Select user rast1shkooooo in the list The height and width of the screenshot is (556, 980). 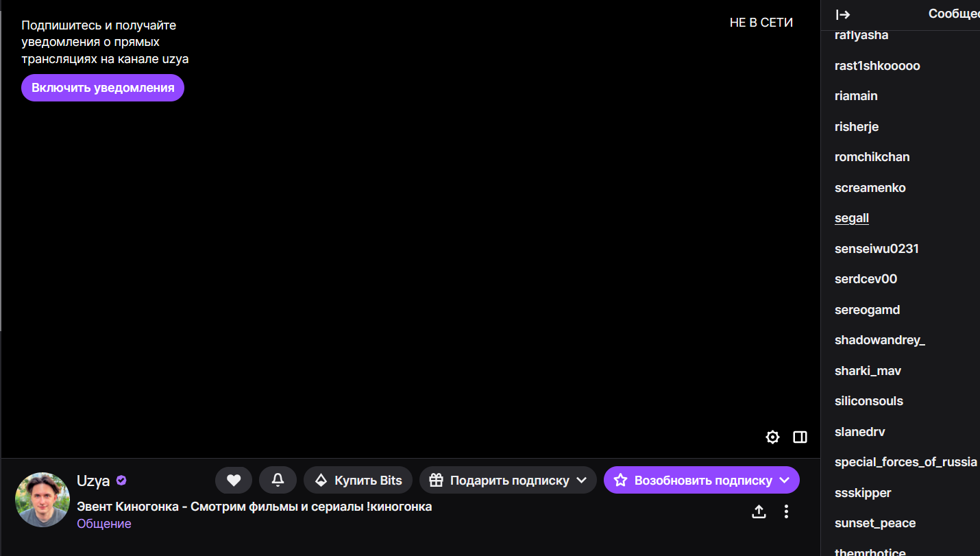(877, 66)
